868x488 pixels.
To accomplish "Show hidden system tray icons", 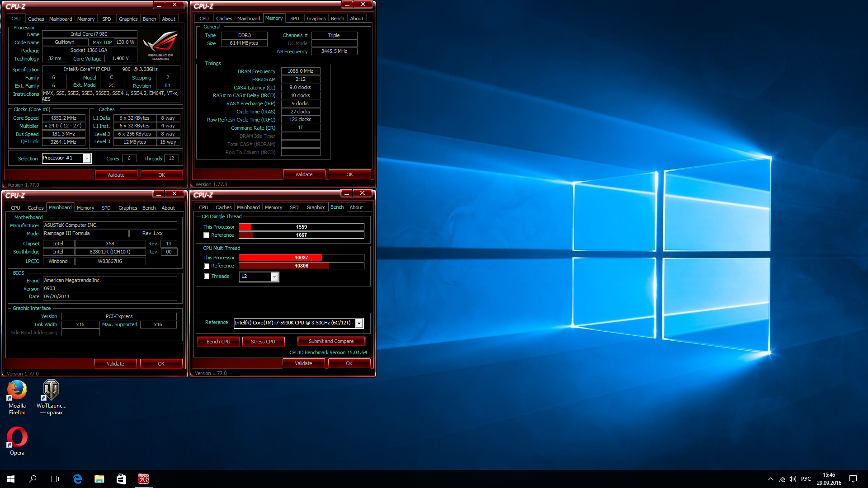I will pos(770,479).
